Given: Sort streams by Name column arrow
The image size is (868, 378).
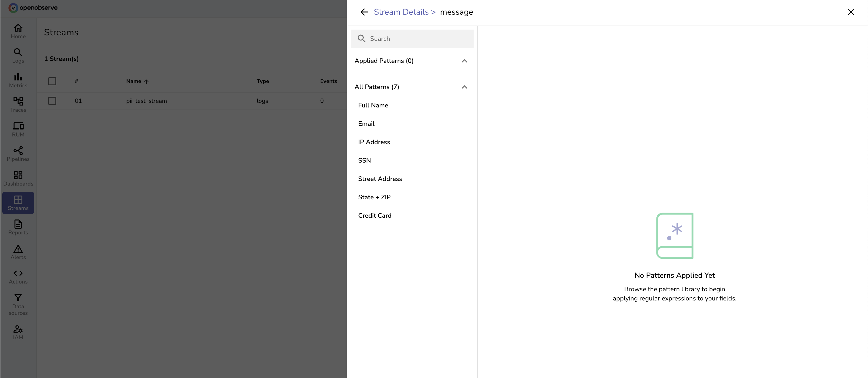Looking at the screenshot, I should click(146, 81).
